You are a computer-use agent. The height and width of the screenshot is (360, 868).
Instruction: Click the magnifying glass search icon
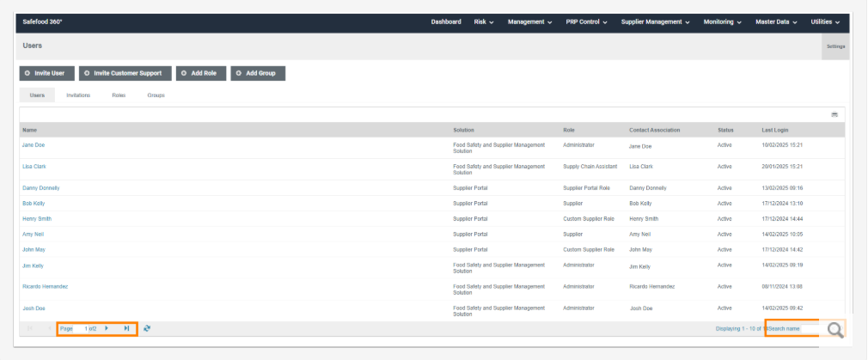point(834,329)
